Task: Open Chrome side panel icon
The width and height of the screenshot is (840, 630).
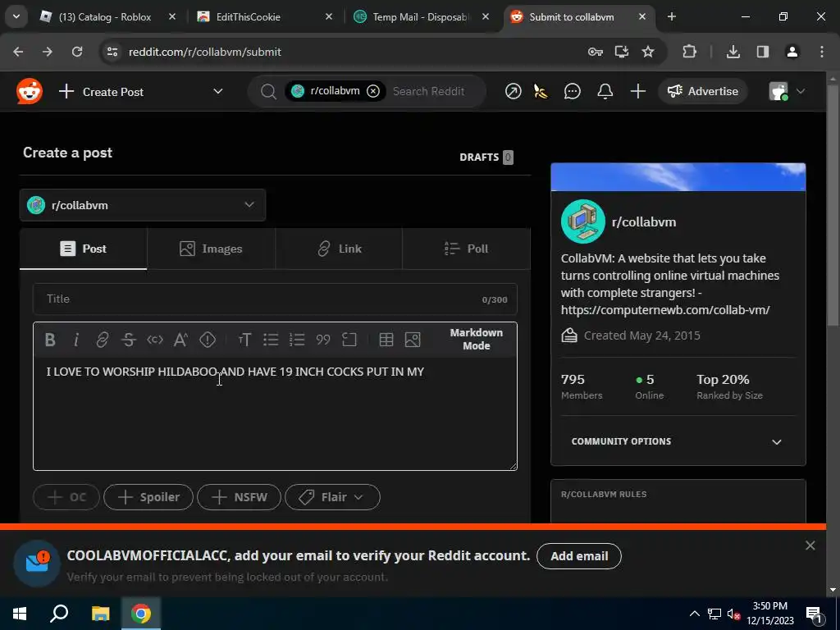Action: pyautogui.click(x=762, y=52)
